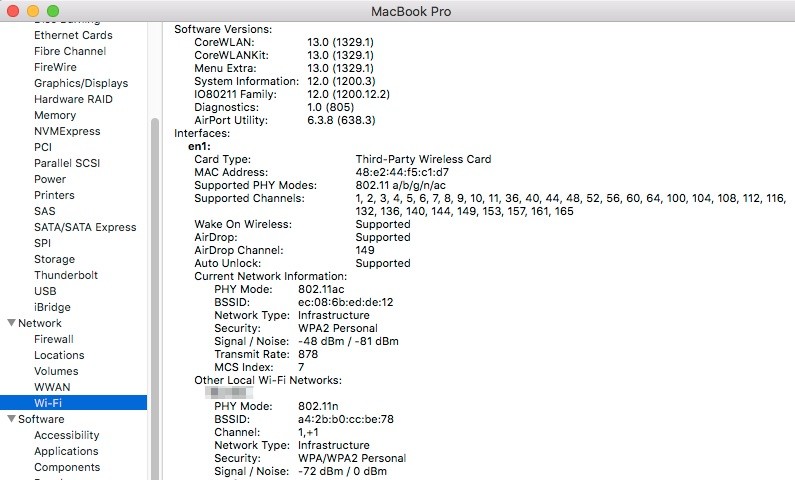Select Graphics/Displays in sidebar
The height and width of the screenshot is (480, 795).
coord(81,83)
